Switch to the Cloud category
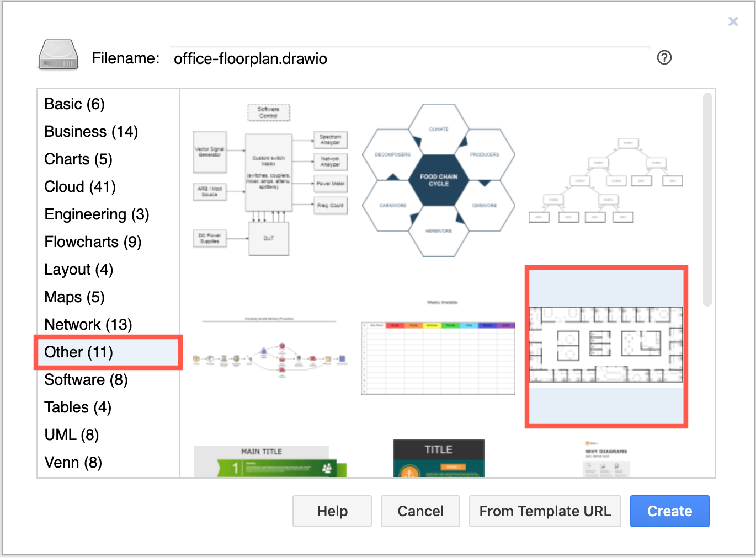The image size is (756, 558). [x=79, y=186]
